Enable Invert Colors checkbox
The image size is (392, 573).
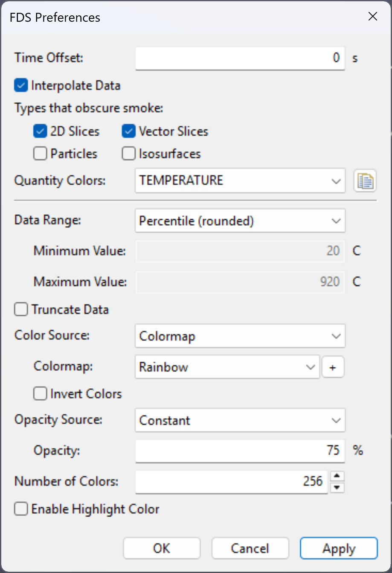[x=40, y=394]
